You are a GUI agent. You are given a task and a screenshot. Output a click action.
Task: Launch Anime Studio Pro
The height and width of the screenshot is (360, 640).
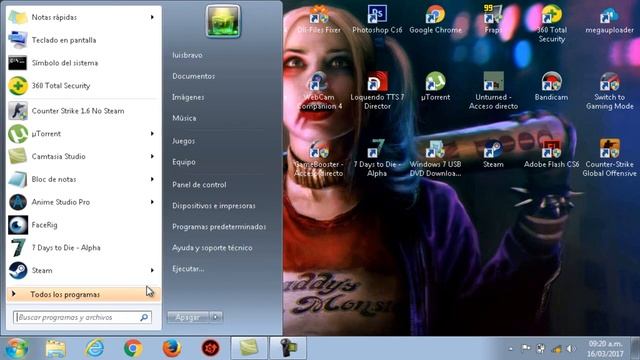[x=84, y=202]
